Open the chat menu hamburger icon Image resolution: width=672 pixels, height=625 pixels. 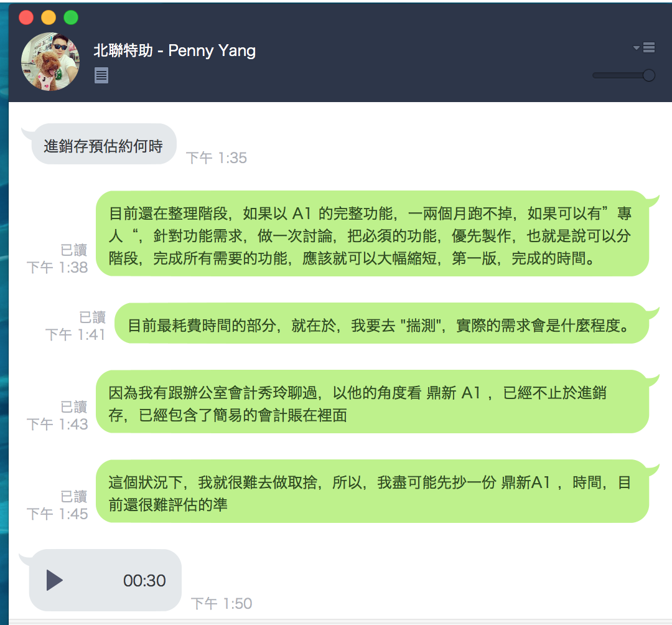click(x=649, y=47)
